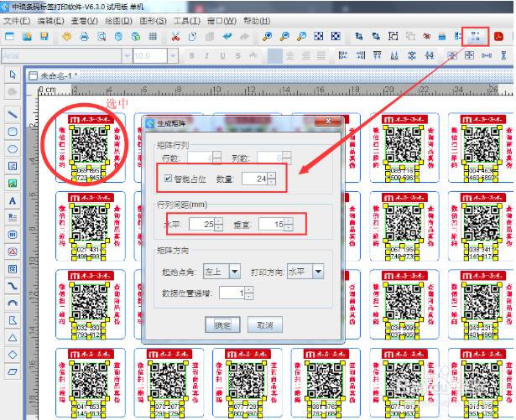Select the barcode drawing tool
This screenshot has width=516, height=420.
pyautogui.click(x=13, y=235)
